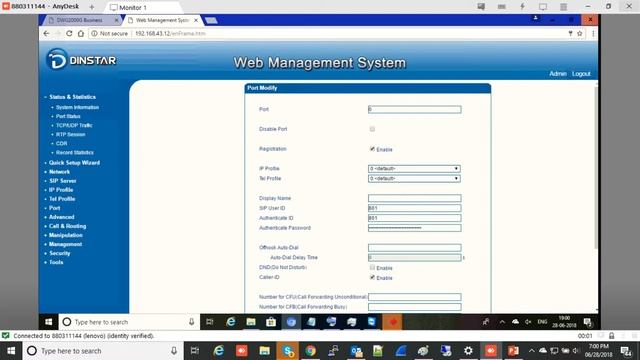
Task: Open Edge in the remote taskbar
Action: [231, 322]
